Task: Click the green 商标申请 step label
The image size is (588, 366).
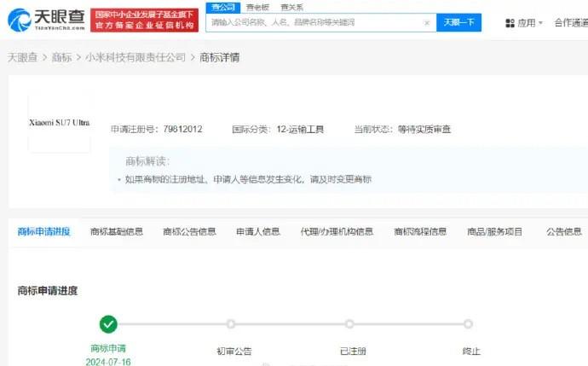Action: (108, 348)
